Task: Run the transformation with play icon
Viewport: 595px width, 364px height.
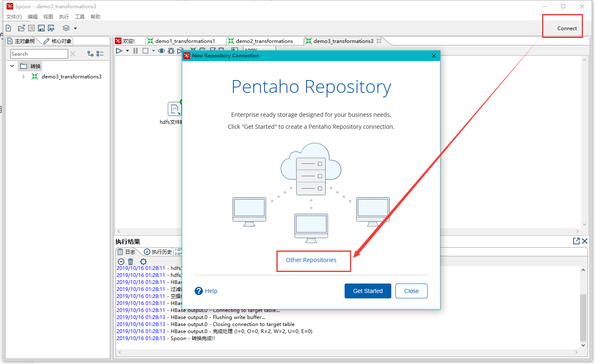Action: coord(119,51)
